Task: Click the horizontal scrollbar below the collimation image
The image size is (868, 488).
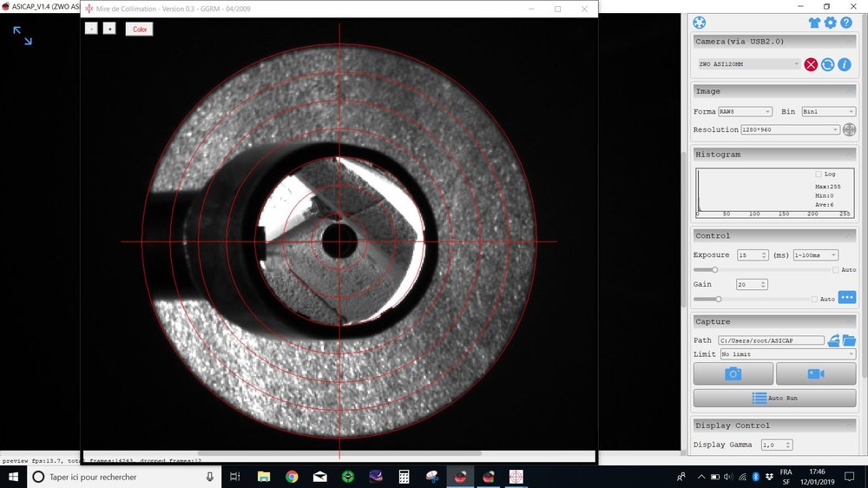Action: click(339, 453)
